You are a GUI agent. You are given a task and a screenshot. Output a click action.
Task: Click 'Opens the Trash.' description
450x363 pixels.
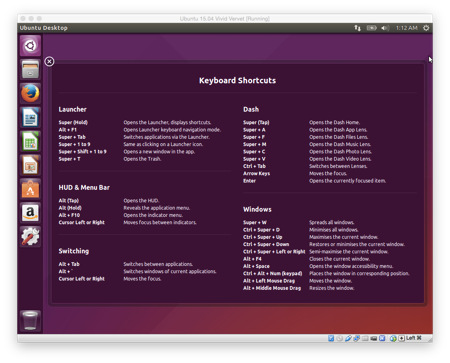[142, 159]
